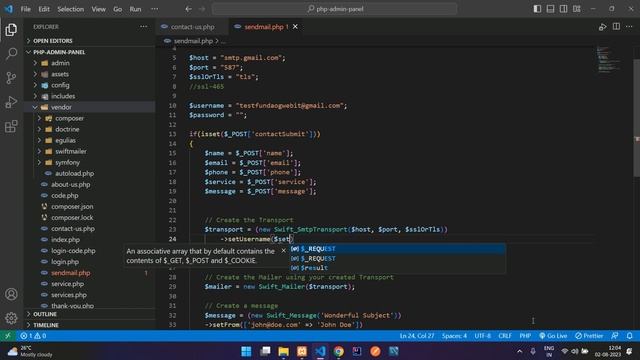
Task: Open Windows Start menu on taskbar
Action: tap(246, 351)
